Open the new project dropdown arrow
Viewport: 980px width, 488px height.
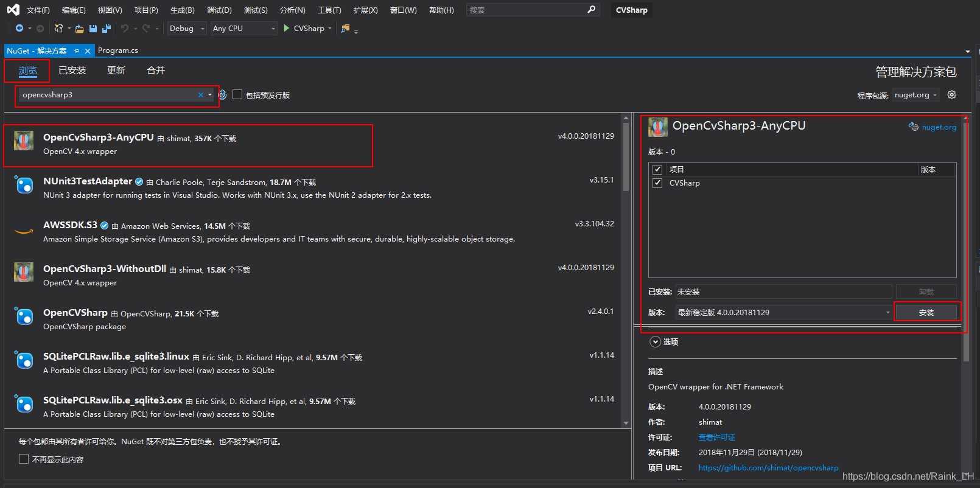(69, 29)
